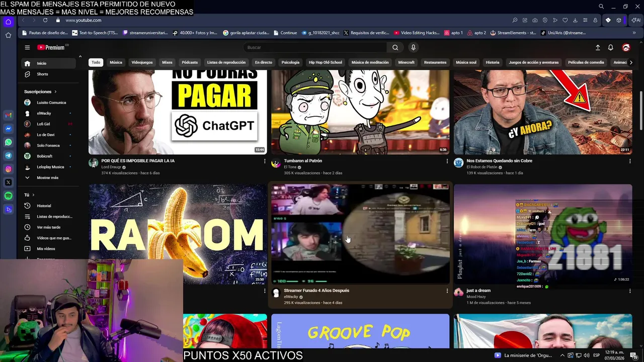Screen dimensions: 644x362
Task: Open the YouTube hamburger guide menu
Action: click(27, 47)
